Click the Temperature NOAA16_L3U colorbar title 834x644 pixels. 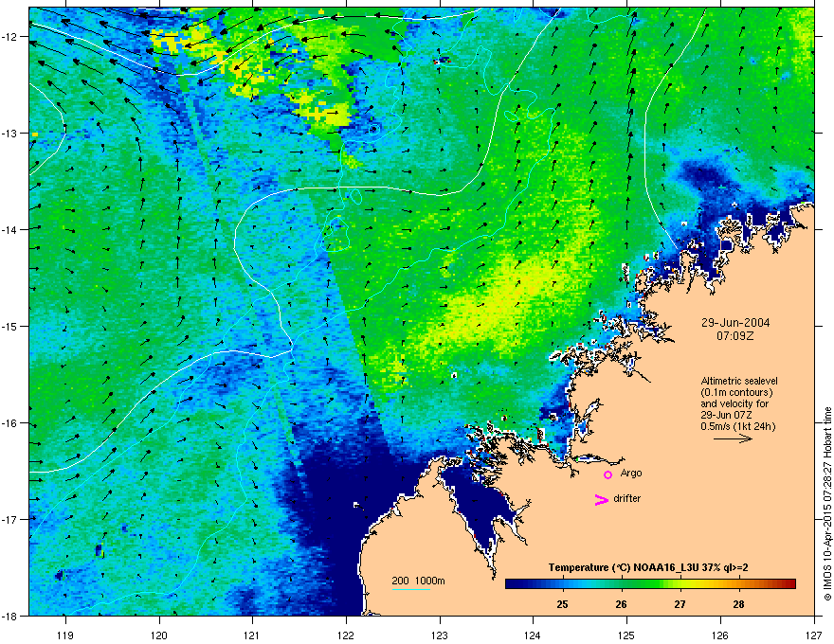pos(648,567)
